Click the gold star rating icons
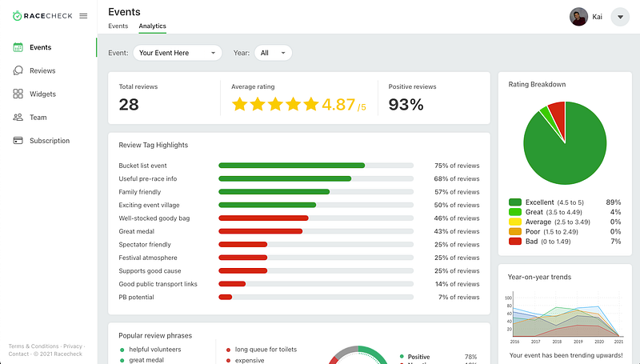The image size is (640, 364). click(x=275, y=104)
